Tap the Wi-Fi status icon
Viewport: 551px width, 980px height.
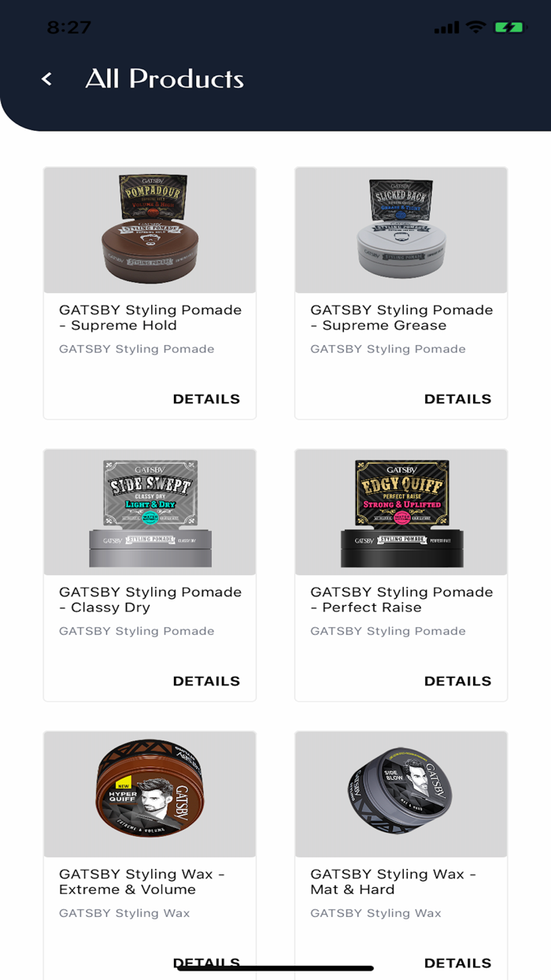[475, 27]
